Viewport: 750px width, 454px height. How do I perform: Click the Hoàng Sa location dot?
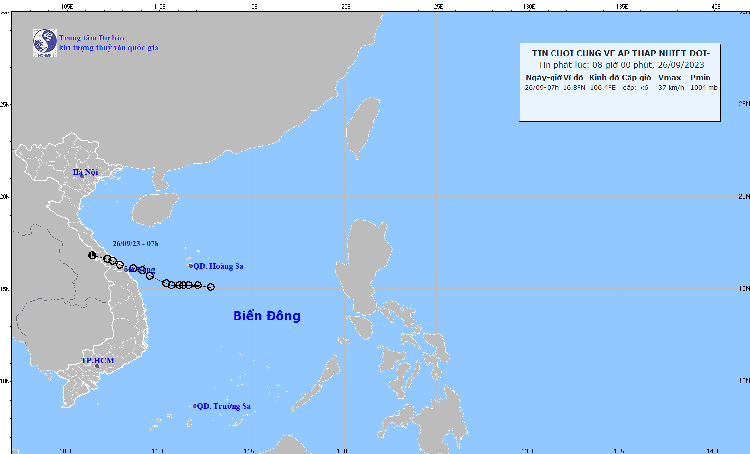click(x=191, y=266)
